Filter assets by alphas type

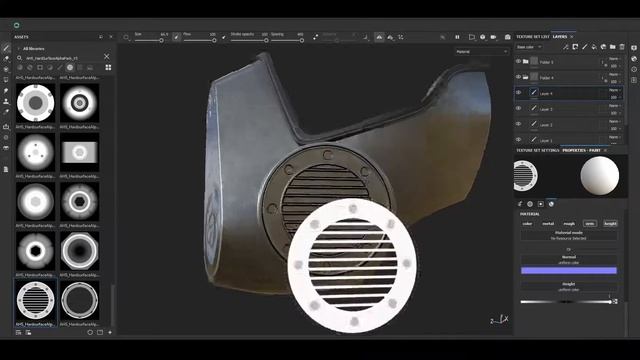tap(70, 67)
